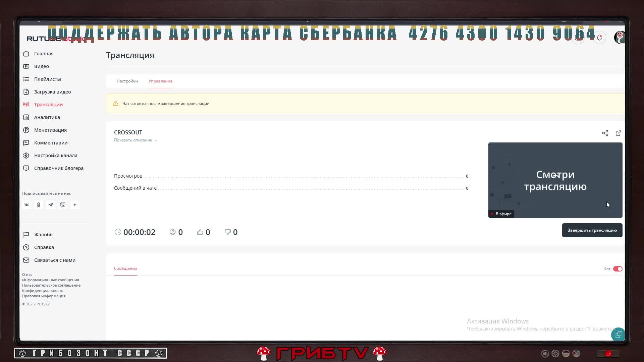Image resolution: width=644 pixels, height=362 pixels.
Task: Click the flag icon beside Жалобы
Action: pyautogui.click(x=26, y=235)
